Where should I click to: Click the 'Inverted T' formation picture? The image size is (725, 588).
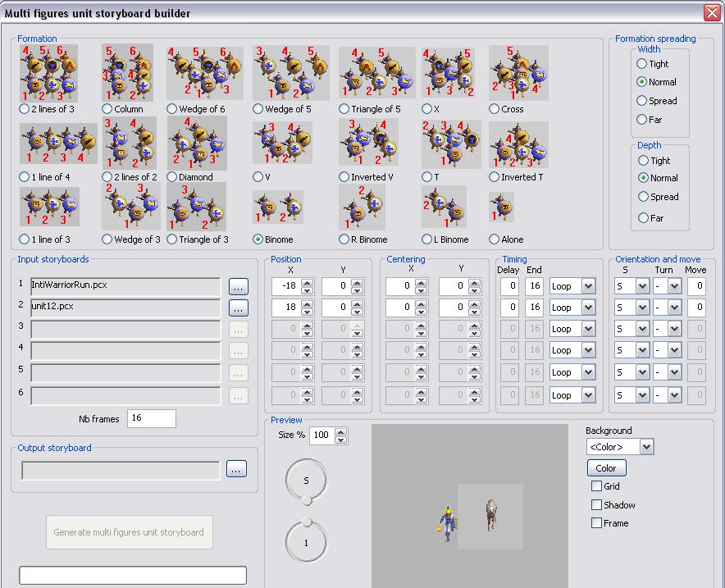click(519, 144)
